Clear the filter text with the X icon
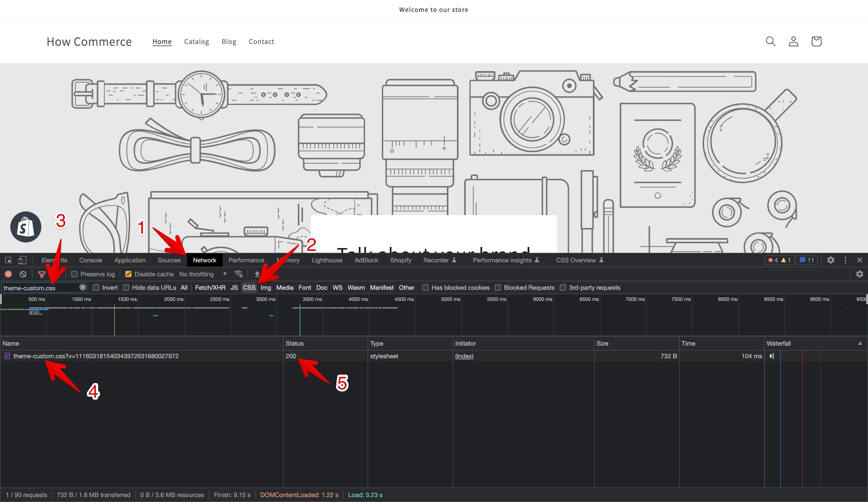The image size is (868, 502). pos(82,287)
